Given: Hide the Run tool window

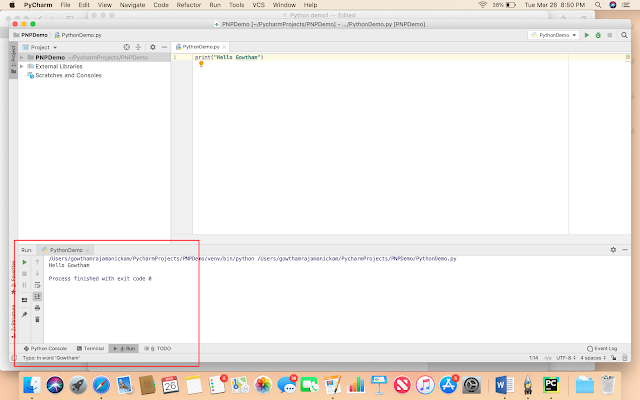Looking at the screenshot, I should pyautogui.click(x=625, y=249).
